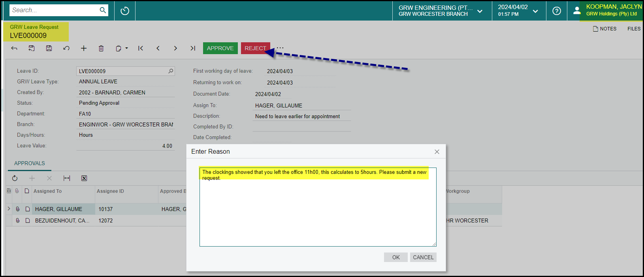The width and height of the screenshot is (644, 277).
Task: Go to the last record arrow
Action: tap(193, 48)
